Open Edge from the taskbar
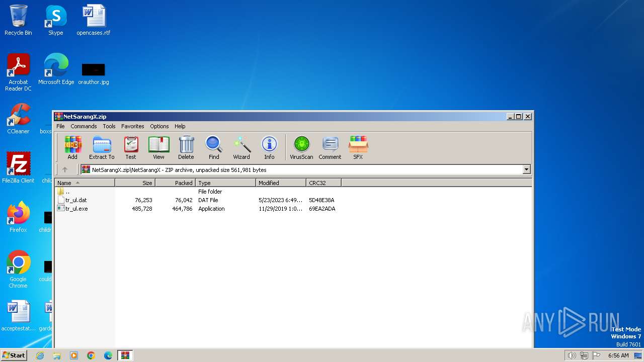The height and width of the screenshot is (362, 644). (108, 355)
